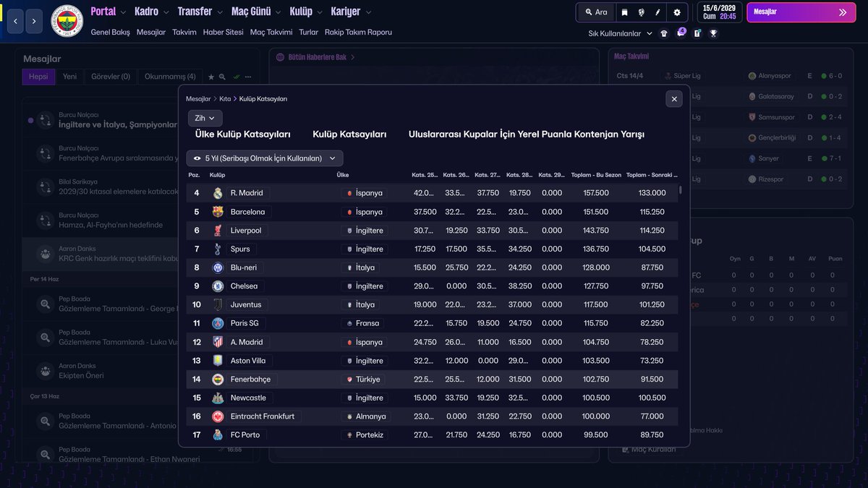Close the Kulüp Katsayıları dialog
The width and height of the screenshot is (868, 488).
point(674,99)
